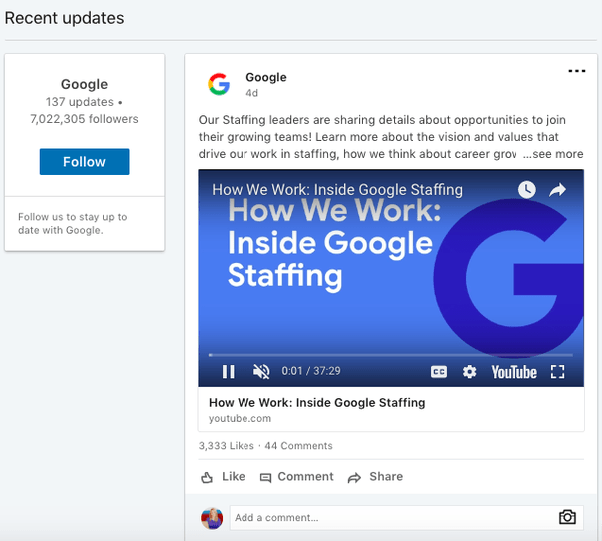The width and height of the screenshot is (602, 541).
Task: Click the Watch later clock icon
Action: (x=526, y=189)
